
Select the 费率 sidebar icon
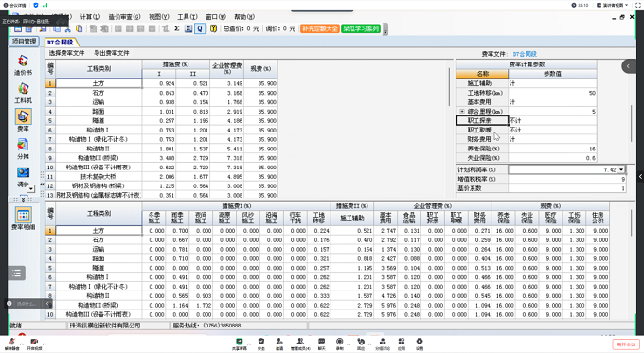pyautogui.click(x=23, y=121)
